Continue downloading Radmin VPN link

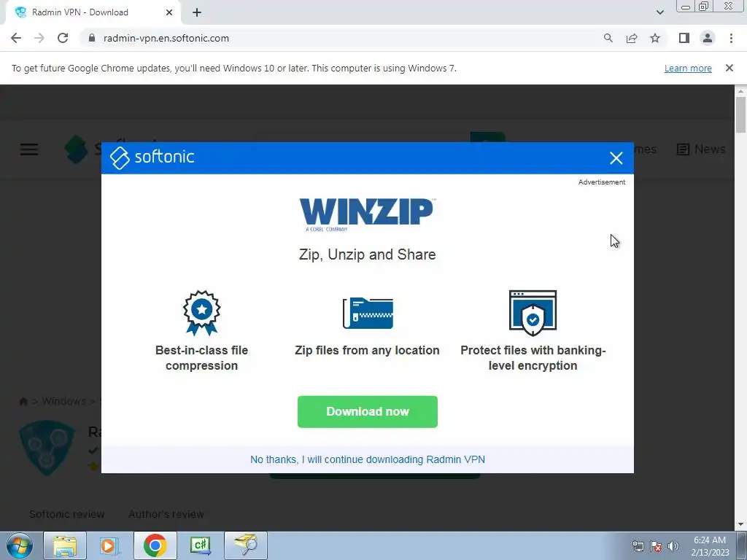tap(368, 459)
